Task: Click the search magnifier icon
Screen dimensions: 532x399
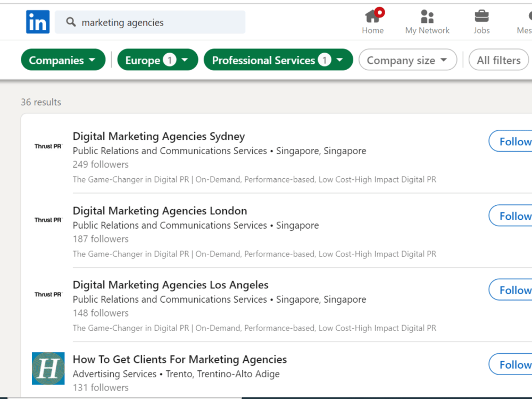Action: click(x=71, y=22)
